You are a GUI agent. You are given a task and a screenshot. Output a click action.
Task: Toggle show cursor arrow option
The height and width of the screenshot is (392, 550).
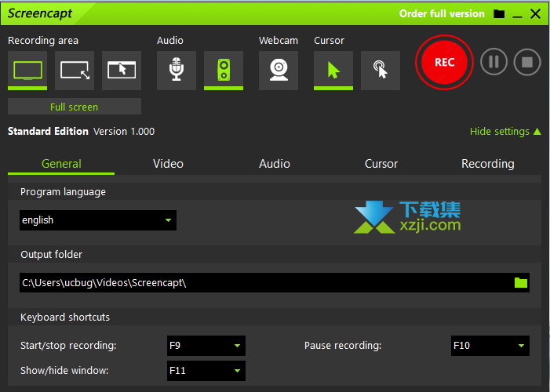tap(333, 70)
